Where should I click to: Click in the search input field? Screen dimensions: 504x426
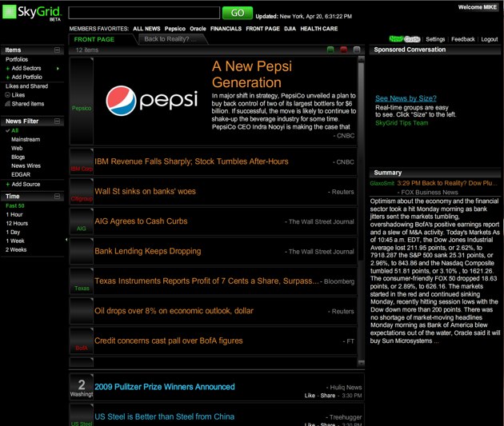[x=144, y=13]
